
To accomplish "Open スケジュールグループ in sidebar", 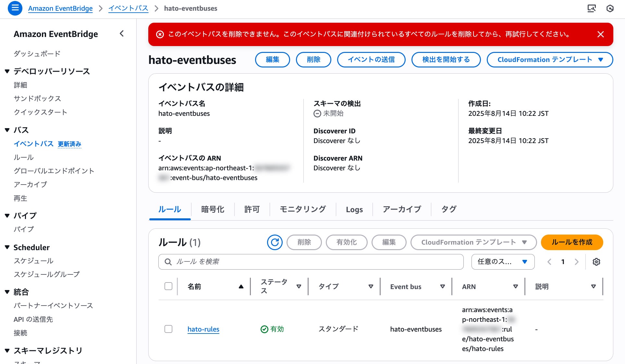I will tap(47, 274).
